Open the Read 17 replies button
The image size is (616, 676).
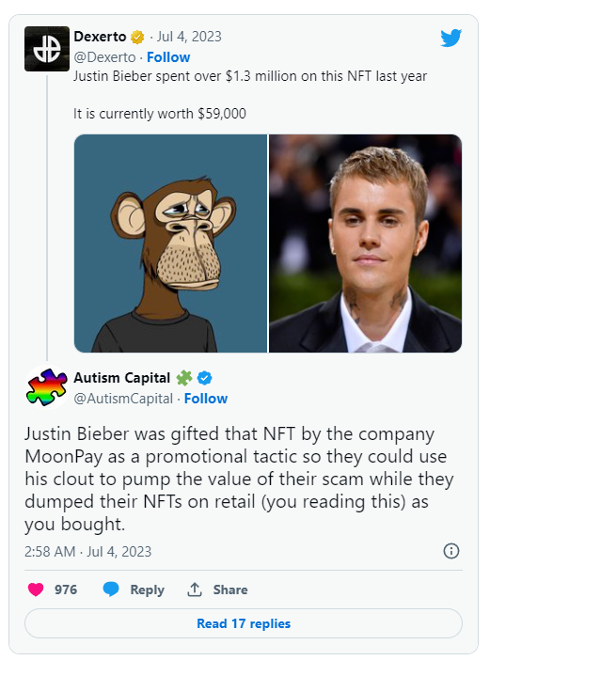[x=244, y=623]
